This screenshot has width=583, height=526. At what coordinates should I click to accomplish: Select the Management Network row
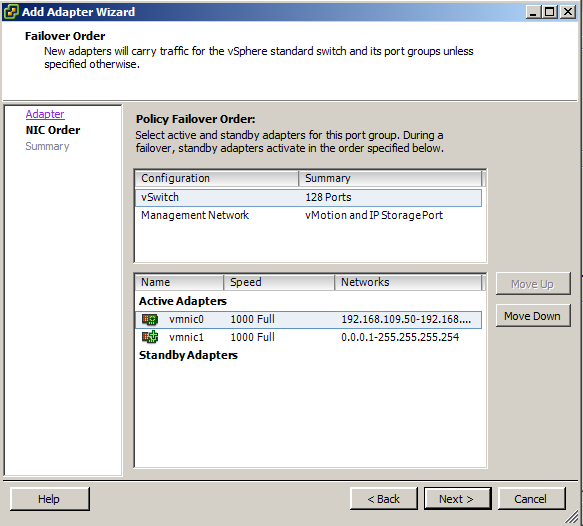pos(308,215)
